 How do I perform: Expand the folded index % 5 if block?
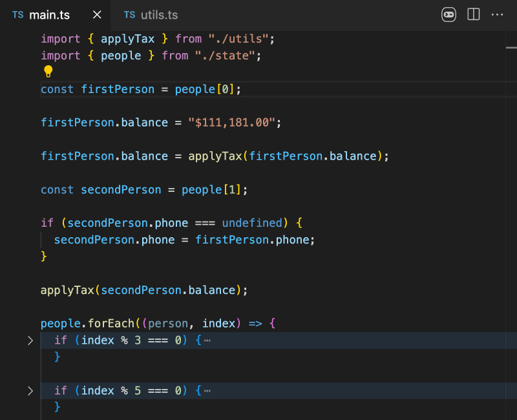click(x=30, y=390)
